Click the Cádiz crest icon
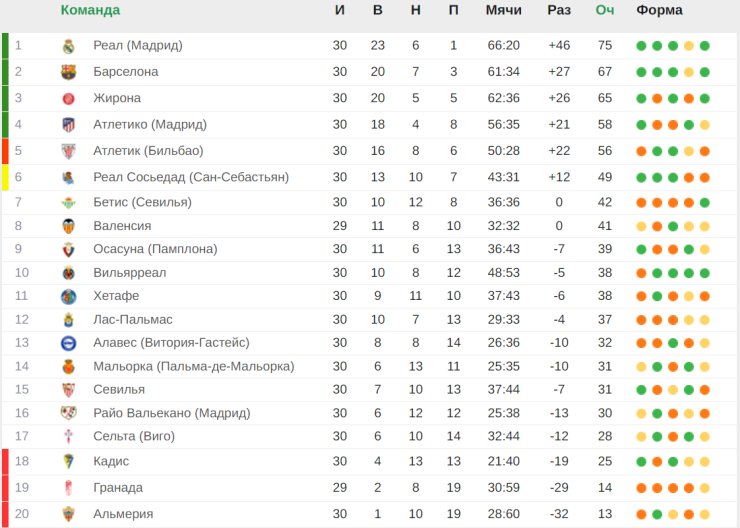 click(x=68, y=461)
